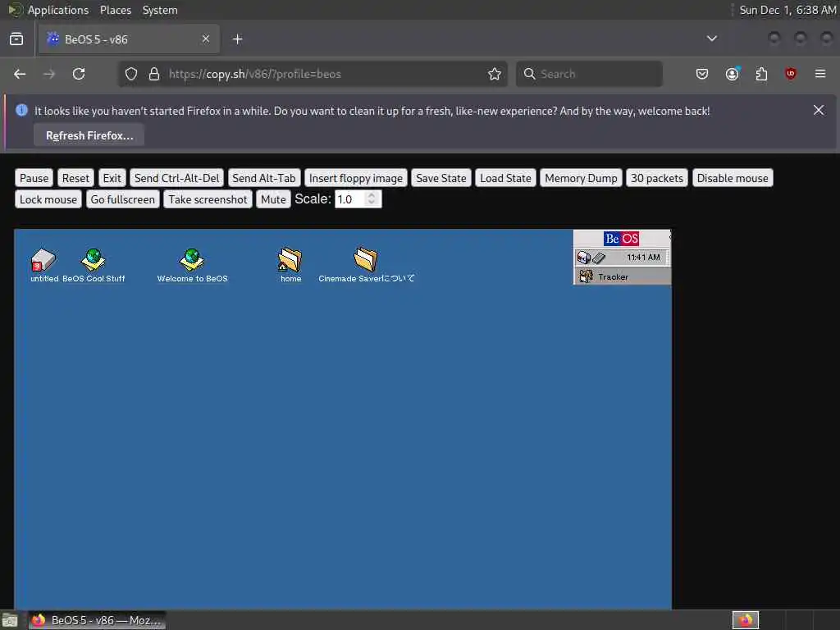Open the Firefox hamburger application menu
Viewport: 840px width, 630px height.
pos(820,74)
